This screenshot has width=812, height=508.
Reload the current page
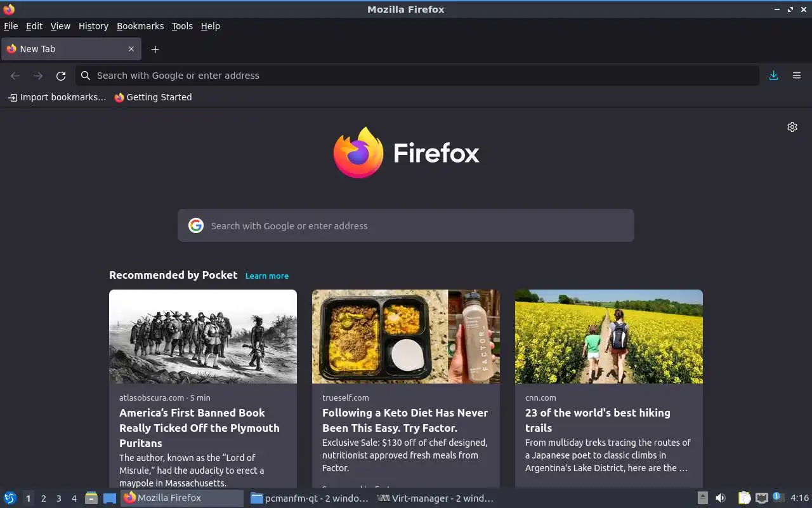click(x=61, y=76)
